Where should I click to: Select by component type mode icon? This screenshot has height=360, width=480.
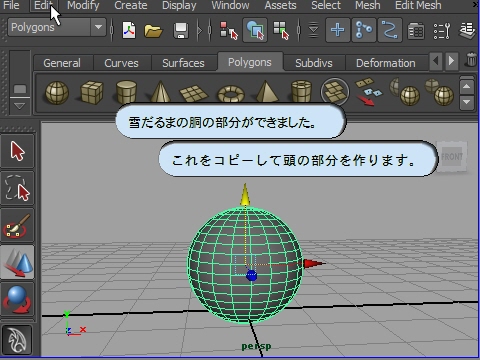(281, 31)
